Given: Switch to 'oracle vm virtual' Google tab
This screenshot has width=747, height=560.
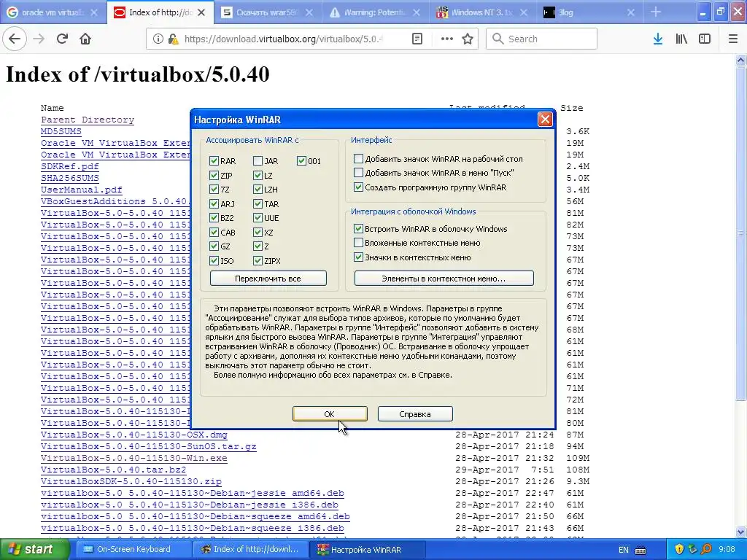Looking at the screenshot, I should tap(53, 12).
